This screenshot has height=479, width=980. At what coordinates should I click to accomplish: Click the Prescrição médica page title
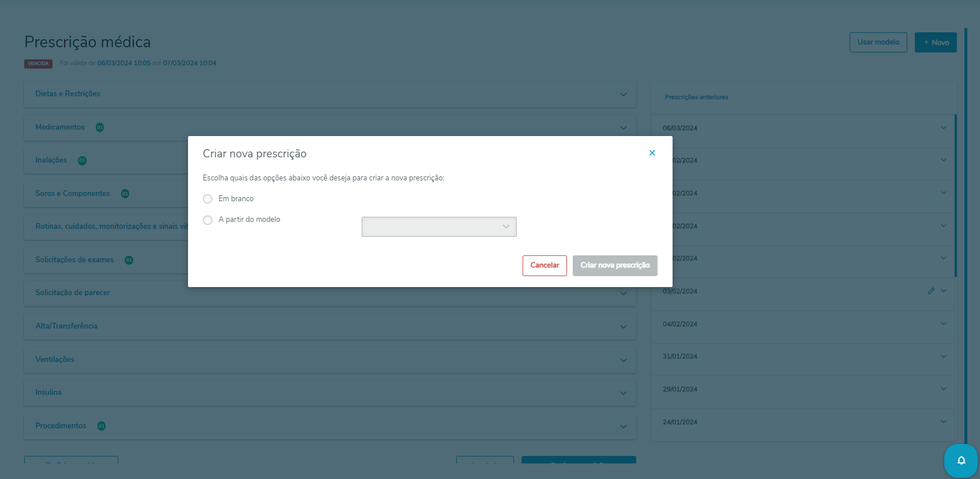[x=88, y=42]
